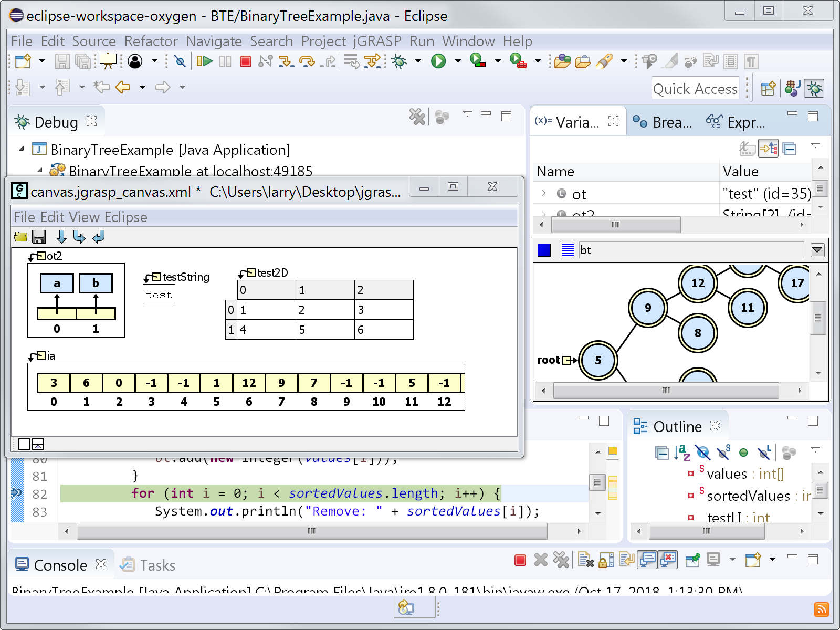840x630 pixels.
Task: Expand the ot variable row
Action: (x=543, y=193)
